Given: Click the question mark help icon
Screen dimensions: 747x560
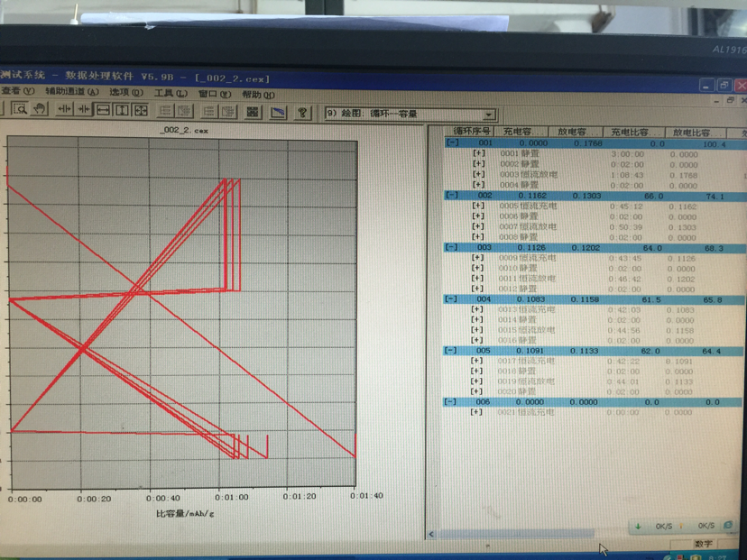Looking at the screenshot, I should (x=302, y=113).
